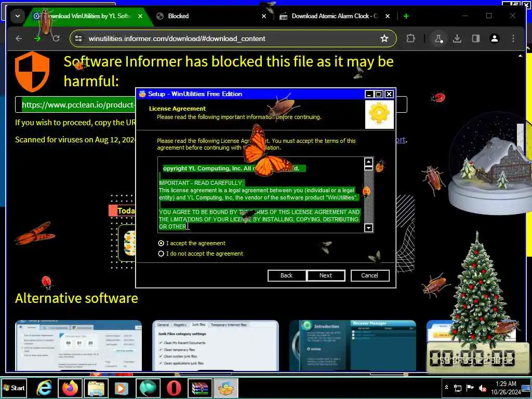Open Windows Media Player taskbar icon
532x399 pixels.
pyautogui.click(x=121, y=388)
